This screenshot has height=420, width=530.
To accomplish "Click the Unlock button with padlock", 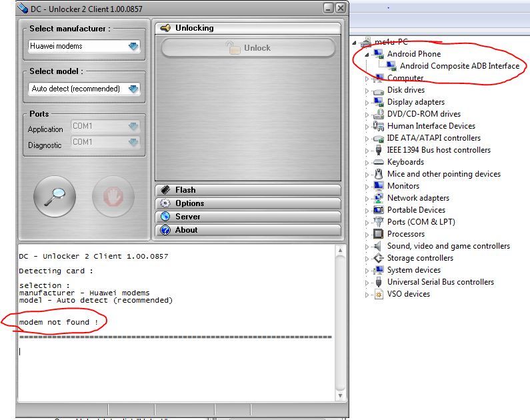I will click(248, 47).
